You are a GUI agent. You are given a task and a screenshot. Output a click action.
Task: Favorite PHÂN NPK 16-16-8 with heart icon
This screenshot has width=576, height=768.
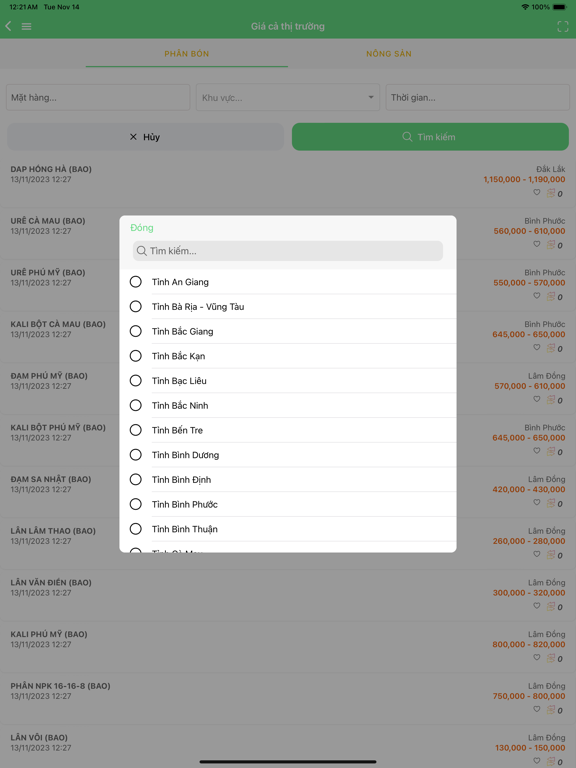[x=537, y=709]
